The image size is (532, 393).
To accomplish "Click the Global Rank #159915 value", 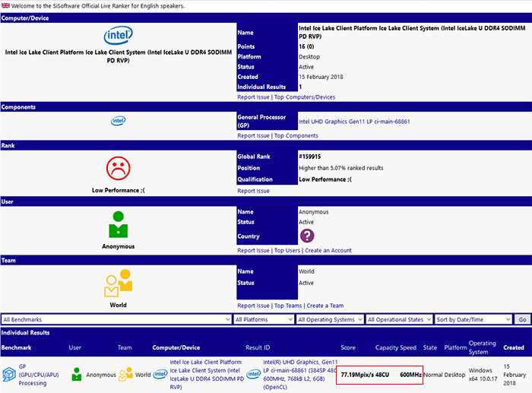I will point(310,157).
